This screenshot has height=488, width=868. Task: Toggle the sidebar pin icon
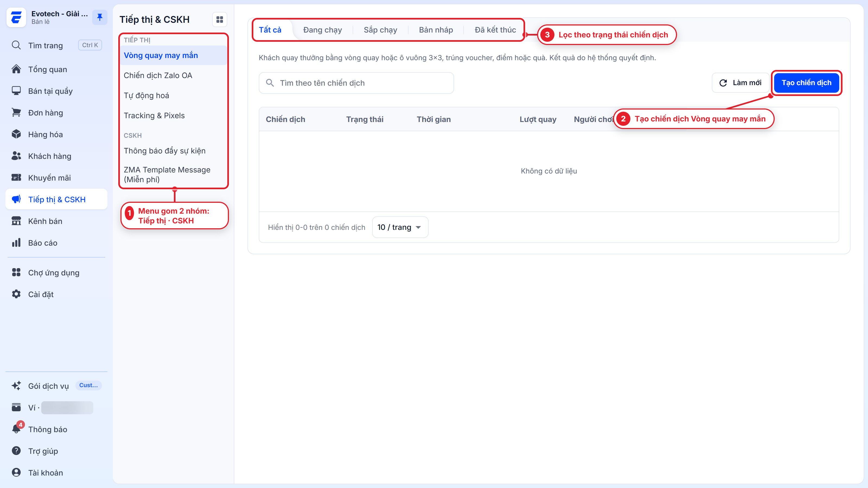100,17
